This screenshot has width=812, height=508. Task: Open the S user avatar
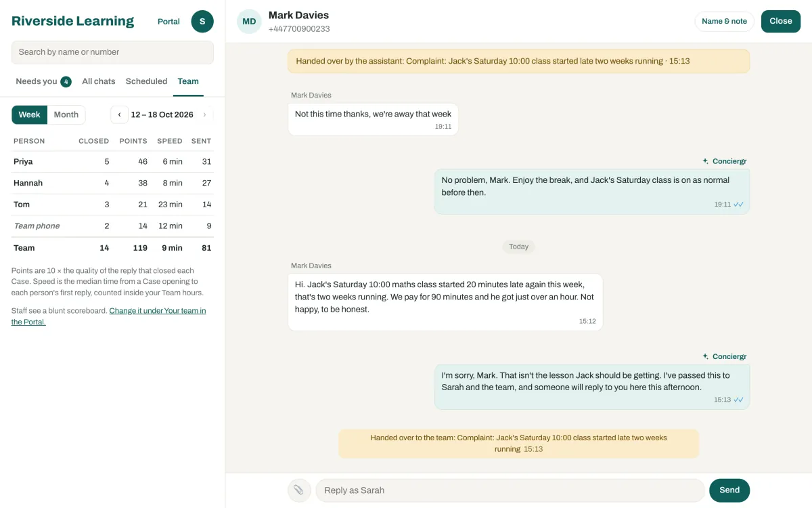tap(202, 21)
